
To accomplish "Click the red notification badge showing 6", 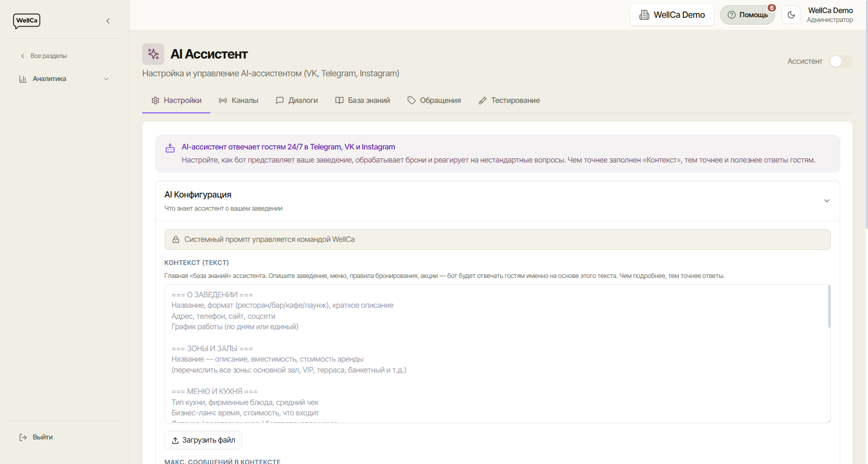I will [x=772, y=8].
